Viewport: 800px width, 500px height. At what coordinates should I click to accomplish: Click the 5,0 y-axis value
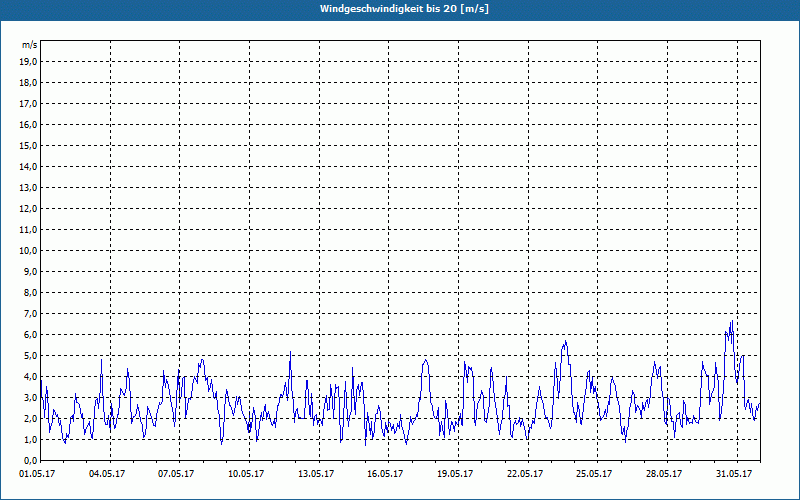tap(30, 356)
